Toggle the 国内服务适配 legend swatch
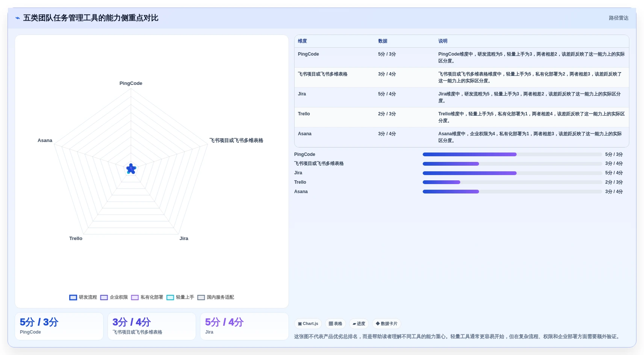Screen dimensions: 644x355 pyautogui.click(x=201, y=298)
